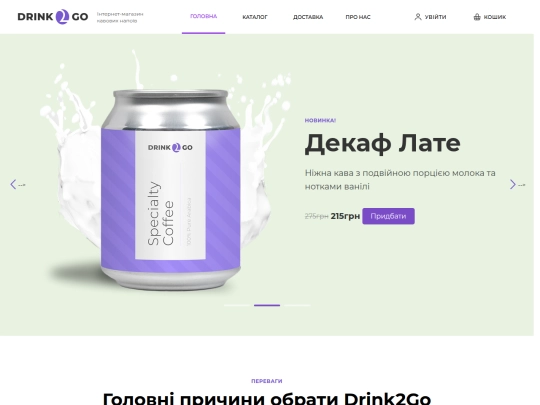The image size is (540, 405).
Task: Click the purple 2 logo on the can
Action: click(x=176, y=147)
